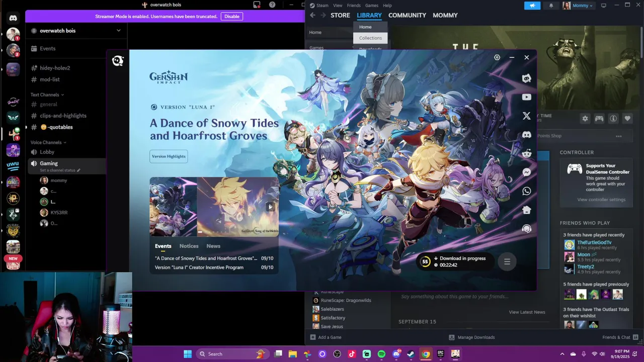Open Steam MOMMY profile tab
This screenshot has width=644, height=362.
tap(445, 15)
